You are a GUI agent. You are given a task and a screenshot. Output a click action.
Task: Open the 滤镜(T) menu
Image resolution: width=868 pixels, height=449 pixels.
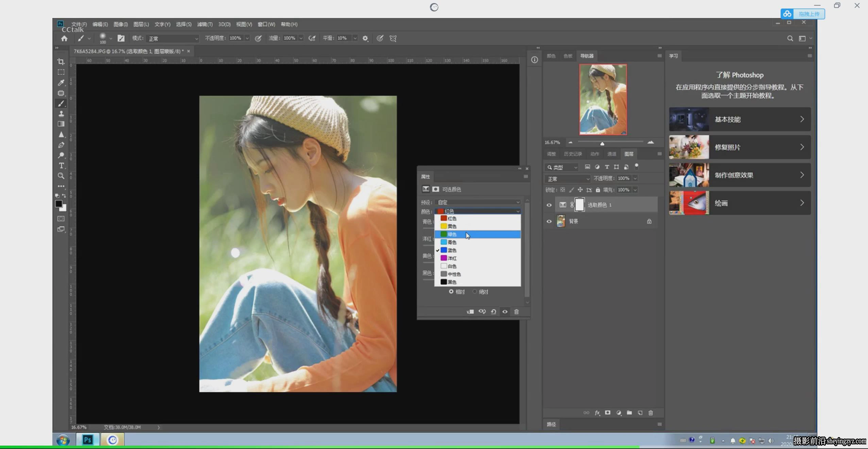click(x=205, y=24)
